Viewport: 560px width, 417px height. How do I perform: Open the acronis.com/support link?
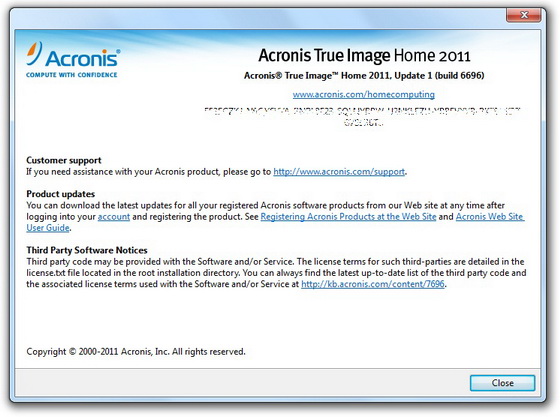click(339, 172)
